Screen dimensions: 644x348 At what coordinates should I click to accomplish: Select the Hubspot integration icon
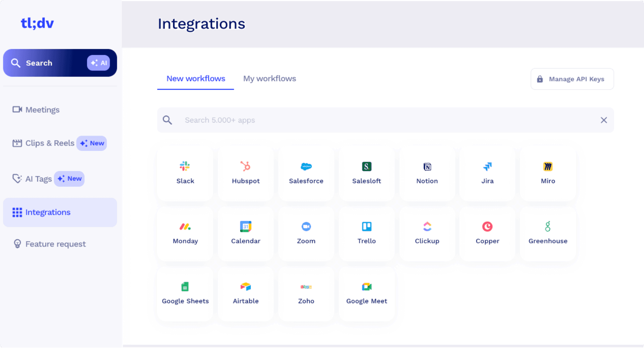point(245,166)
